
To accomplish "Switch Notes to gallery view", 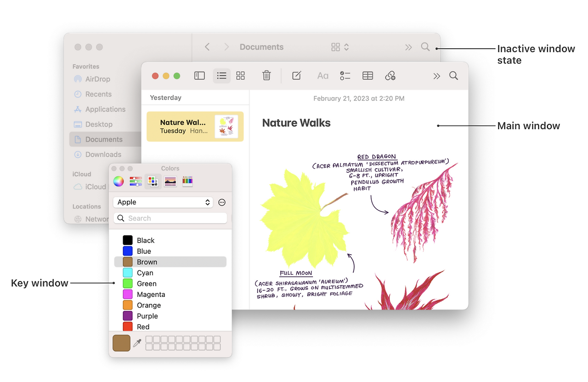I will (241, 76).
